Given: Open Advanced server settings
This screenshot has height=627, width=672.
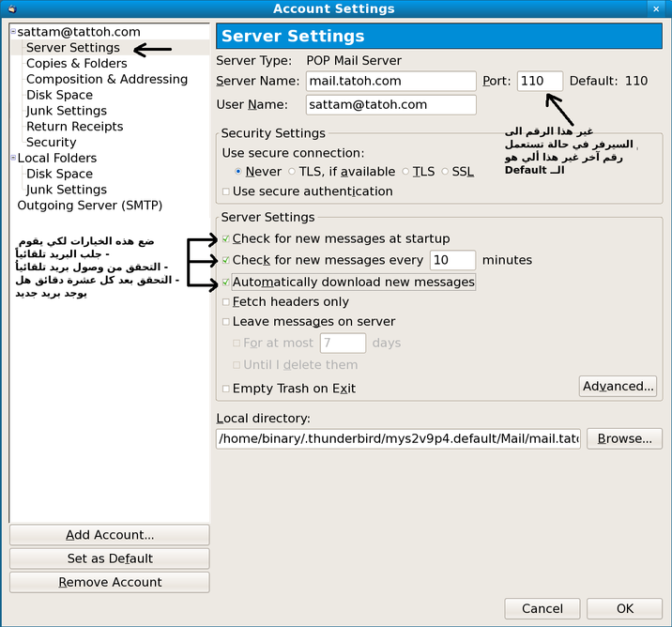Looking at the screenshot, I should tap(618, 386).
